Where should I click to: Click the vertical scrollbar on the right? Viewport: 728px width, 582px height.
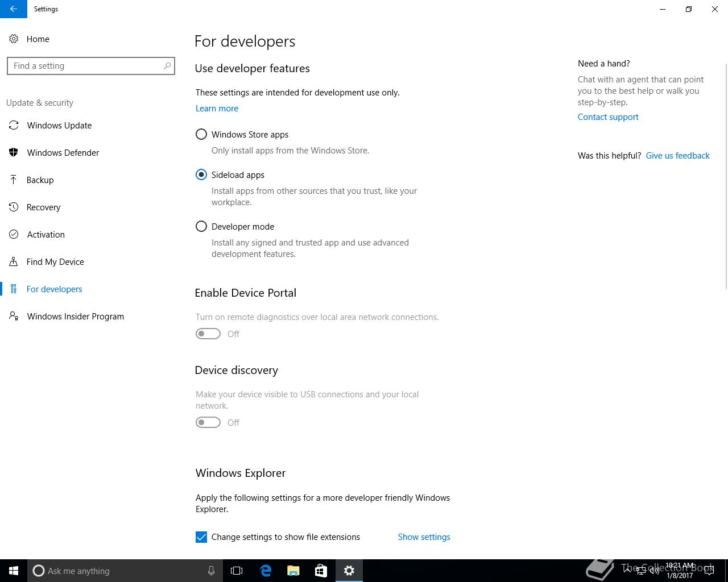[x=726, y=176]
